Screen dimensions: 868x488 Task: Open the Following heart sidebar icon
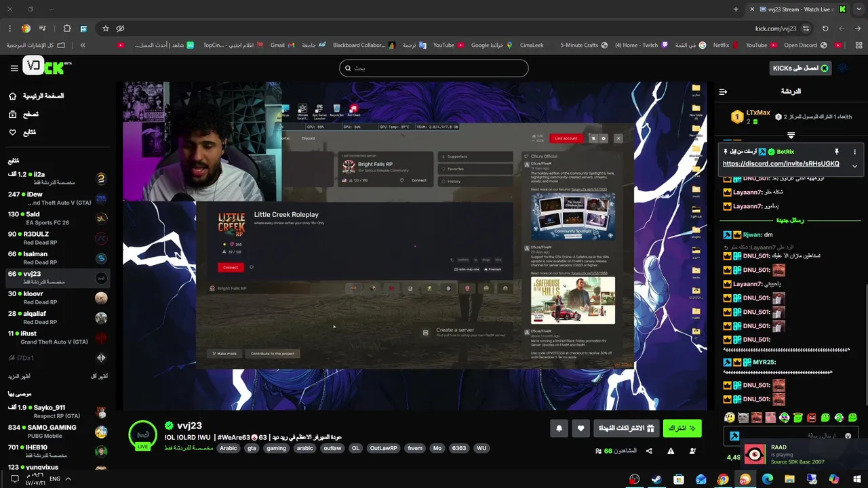click(x=12, y=132)
